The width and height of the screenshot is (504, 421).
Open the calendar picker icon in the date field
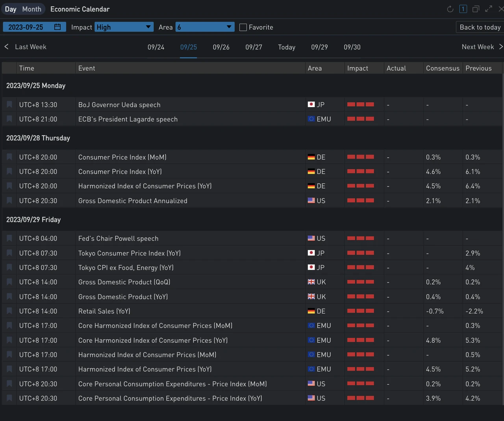pyautogui.click(x=57, y=27)
